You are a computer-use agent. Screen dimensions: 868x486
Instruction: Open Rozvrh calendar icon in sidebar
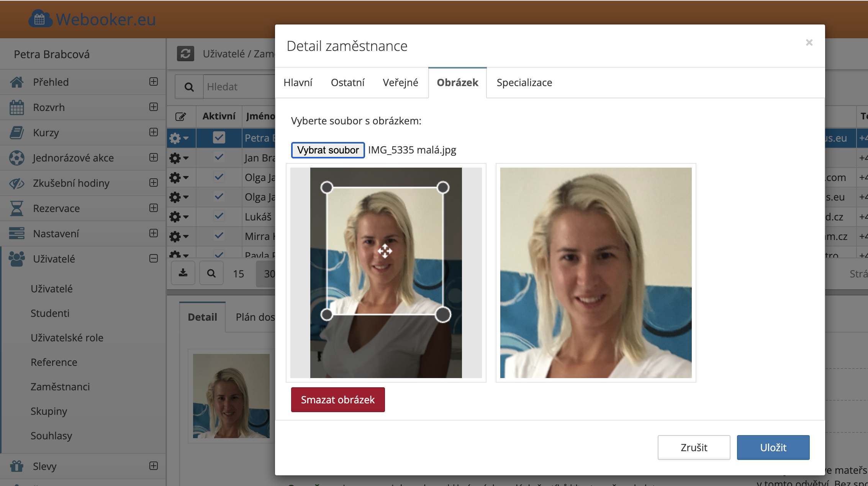tap(17, 108)
